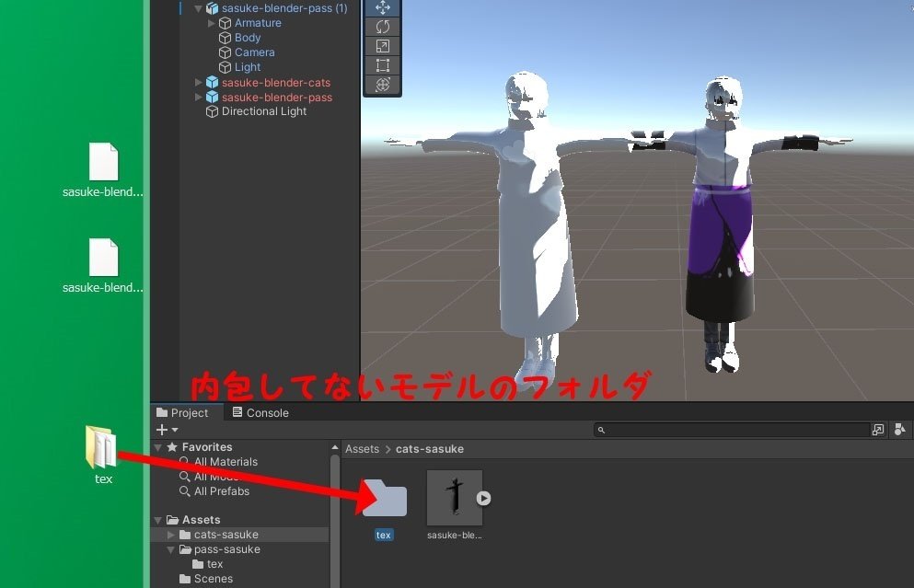Click the project tree scroll up arrow
Screen dimensions: 914x588
[x=335, y=447]
